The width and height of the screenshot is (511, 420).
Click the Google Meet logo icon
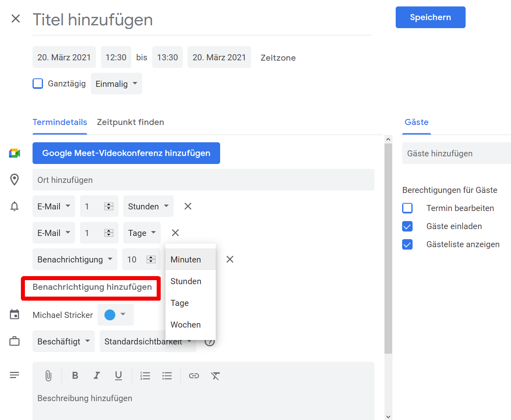pos(14,153)
